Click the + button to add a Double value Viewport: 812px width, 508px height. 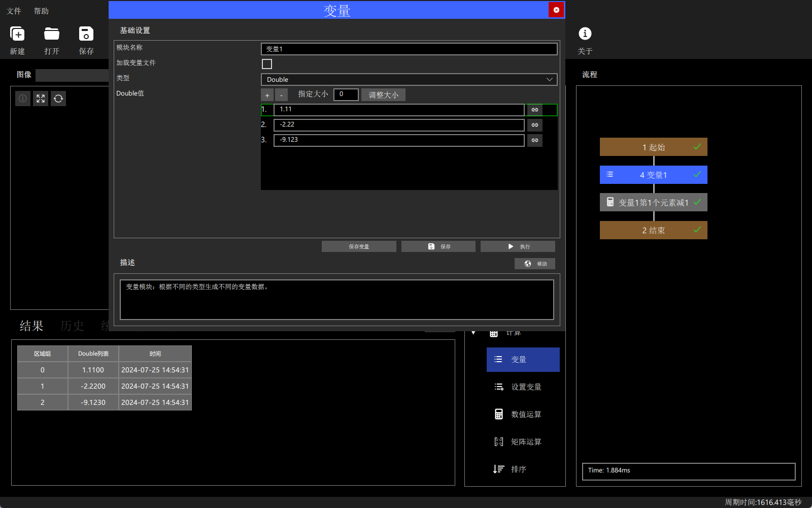267,95
